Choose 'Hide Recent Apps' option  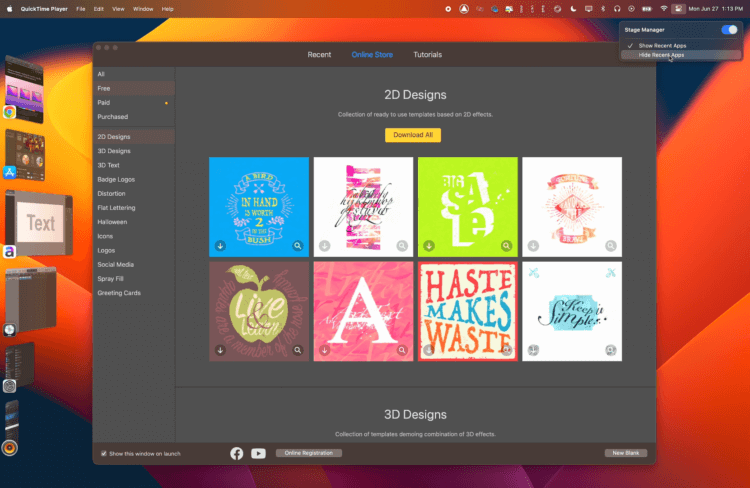point(661,55)
